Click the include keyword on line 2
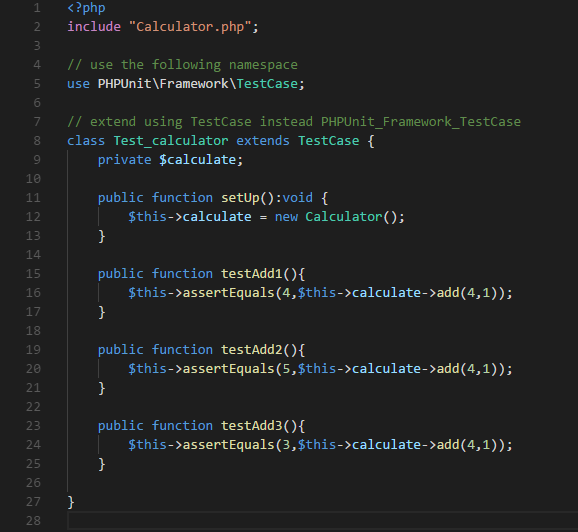Screen dimensions: 578x532 [x=94, y=27]
